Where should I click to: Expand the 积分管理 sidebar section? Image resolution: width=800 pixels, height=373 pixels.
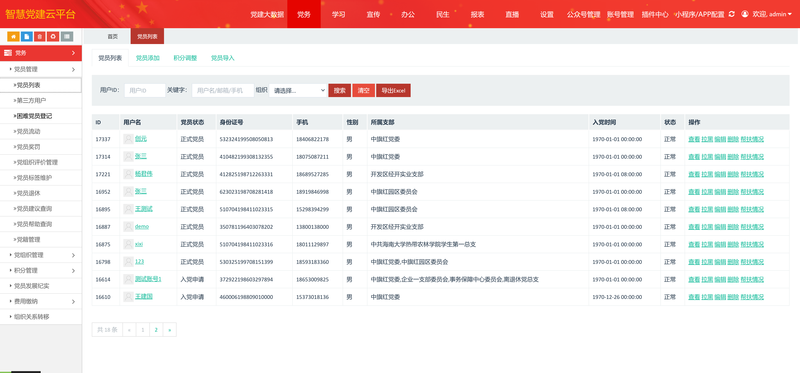tap(41, 270)
